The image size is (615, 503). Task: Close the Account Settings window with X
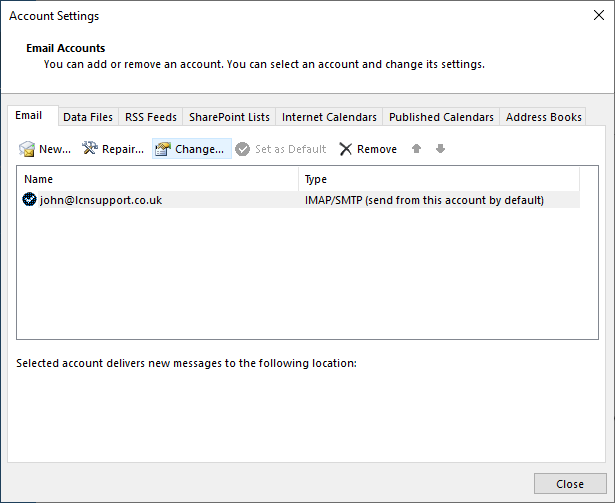[599, 15]
